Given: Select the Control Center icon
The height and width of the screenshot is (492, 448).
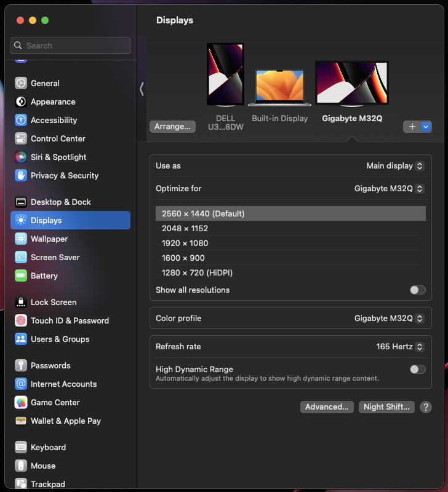Looking at the screenshot, I should point(21,138).
